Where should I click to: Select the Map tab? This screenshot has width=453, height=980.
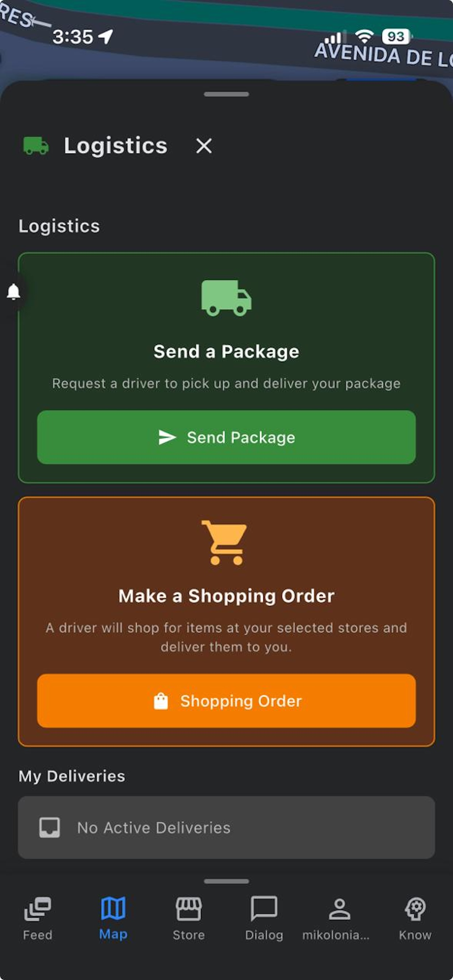tap(113, 919)
